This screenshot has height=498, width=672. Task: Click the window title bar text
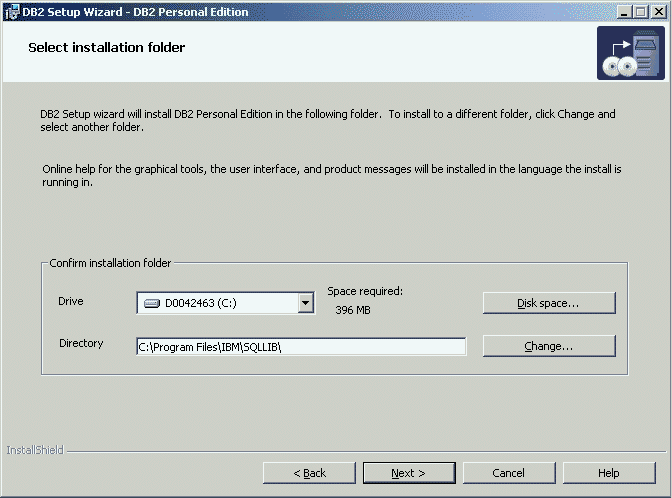tap(135, 12)
